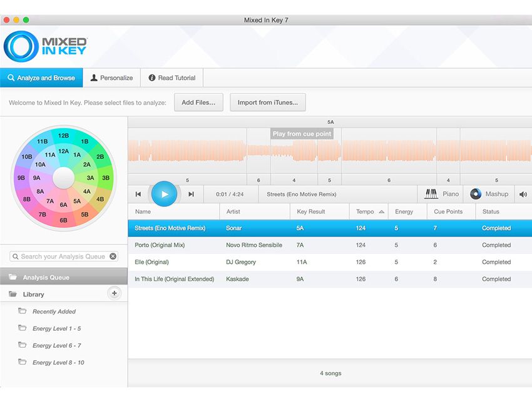Expand the Energy Level 1 - 5 folder

pyautogui.click(x=59, y=328)
